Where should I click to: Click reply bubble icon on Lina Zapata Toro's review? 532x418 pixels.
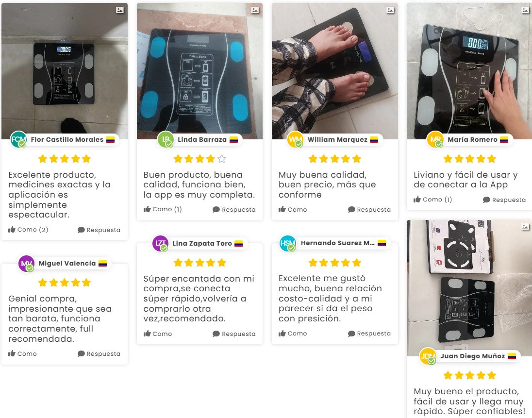[216, 334]
